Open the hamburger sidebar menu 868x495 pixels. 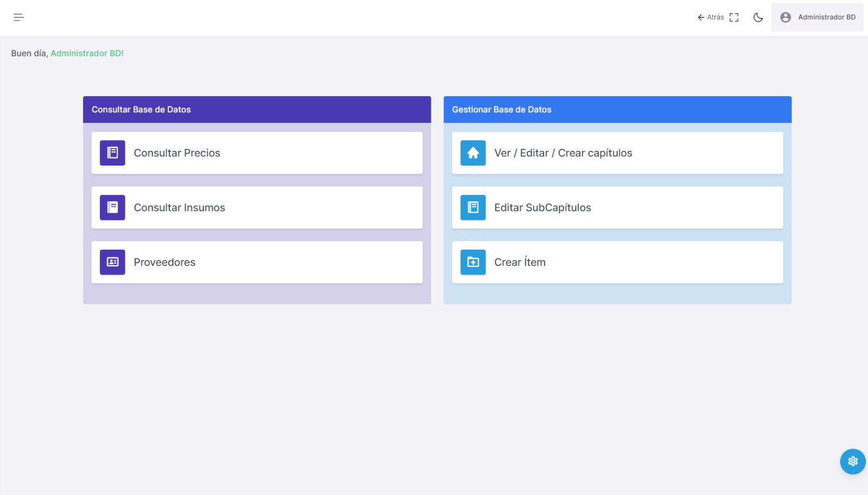tap(18, 17)
